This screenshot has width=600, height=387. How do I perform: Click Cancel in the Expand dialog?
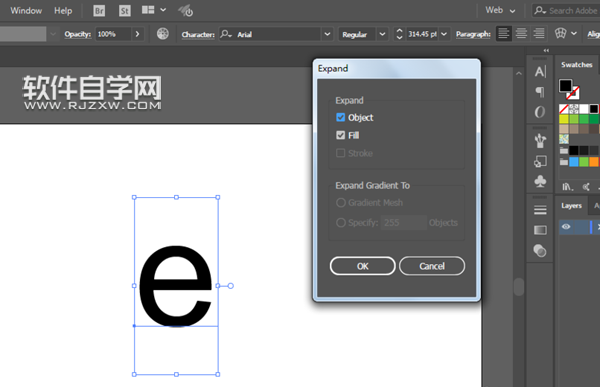click(432, 266)
